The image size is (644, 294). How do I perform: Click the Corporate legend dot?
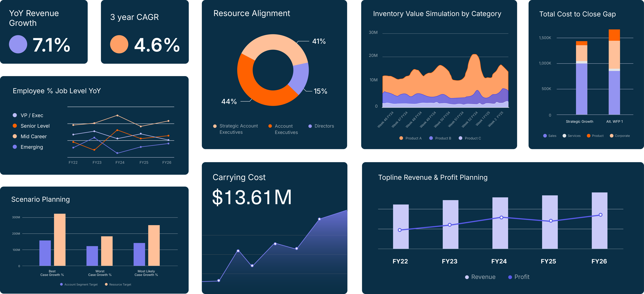click(612, 136)
